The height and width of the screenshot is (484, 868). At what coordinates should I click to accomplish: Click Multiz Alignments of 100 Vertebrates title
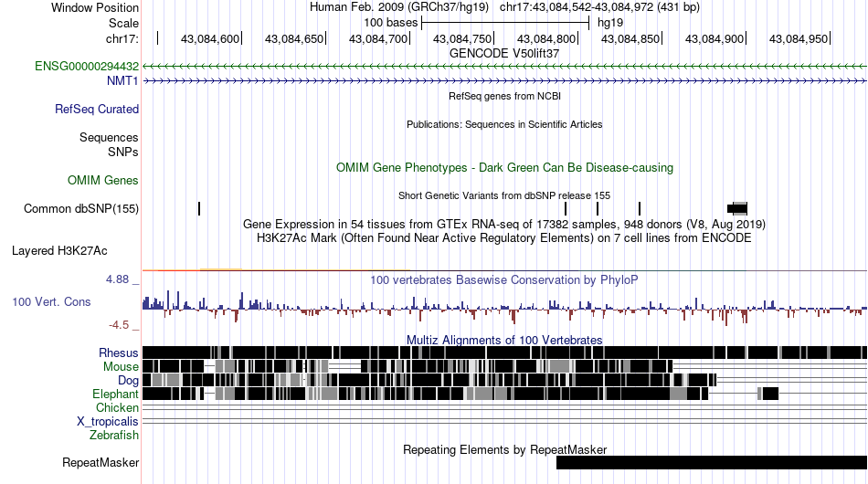(504, 340)
